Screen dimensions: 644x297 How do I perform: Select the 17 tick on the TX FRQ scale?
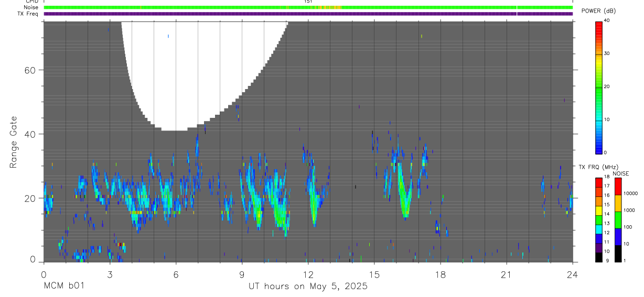[607, 186]
